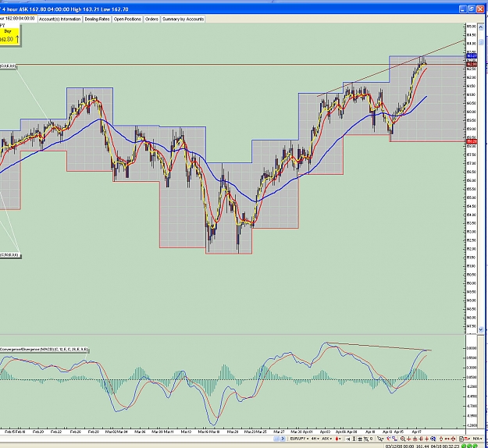Viewport: 488px width, 448px height.
Task: Select the cursor pointer tool icon
Action: 380,439
